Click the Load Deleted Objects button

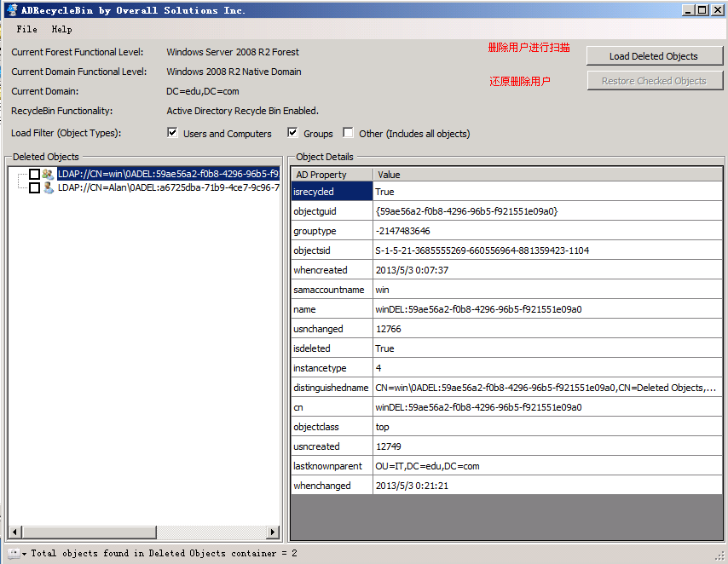pyautogui.click(x=654, y=56)
